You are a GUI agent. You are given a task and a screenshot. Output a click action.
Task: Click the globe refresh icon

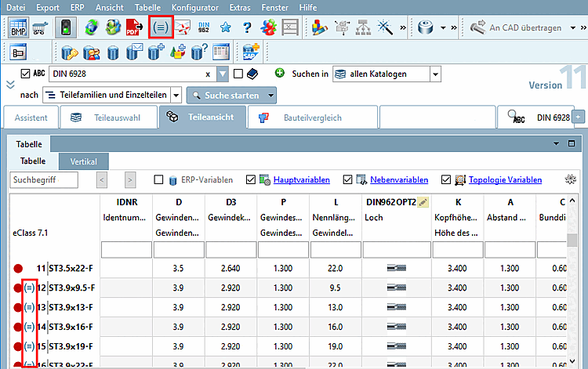[91, 27]
